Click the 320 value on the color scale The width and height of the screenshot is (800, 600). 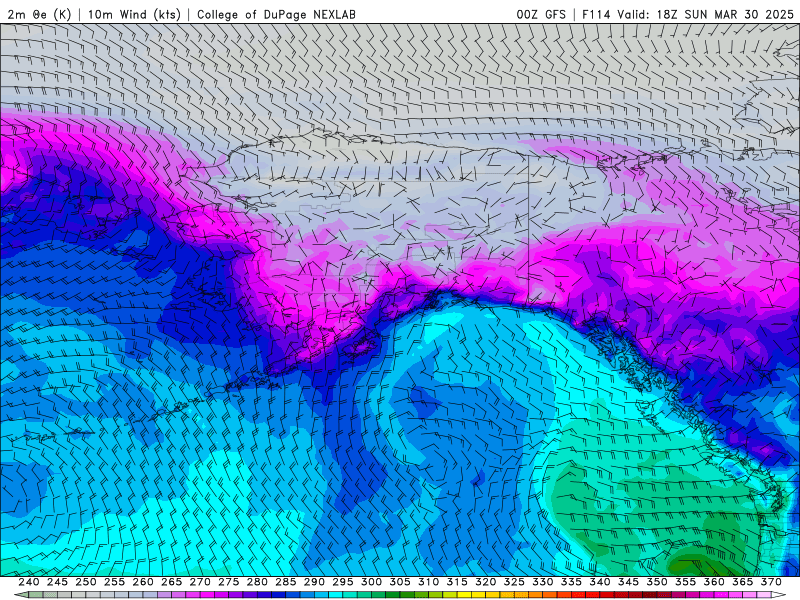pos(486,582)
